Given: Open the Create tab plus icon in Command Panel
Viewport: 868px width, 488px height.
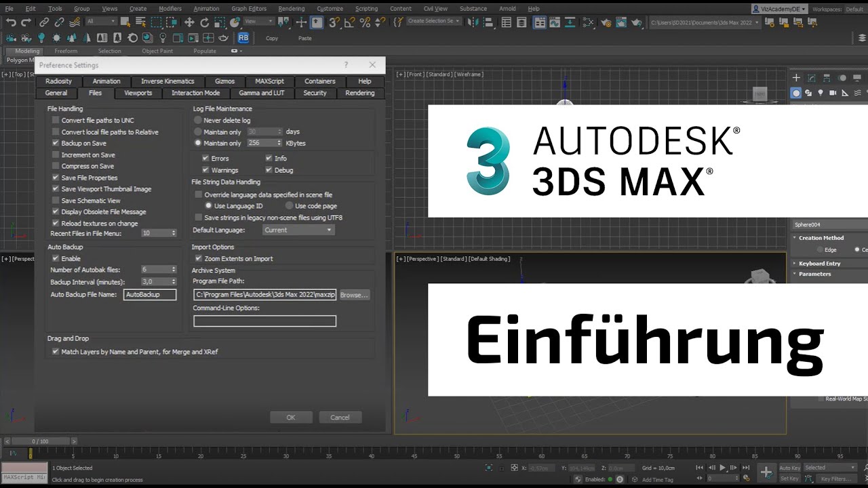Looking at the screenshot, I should 797,78.
